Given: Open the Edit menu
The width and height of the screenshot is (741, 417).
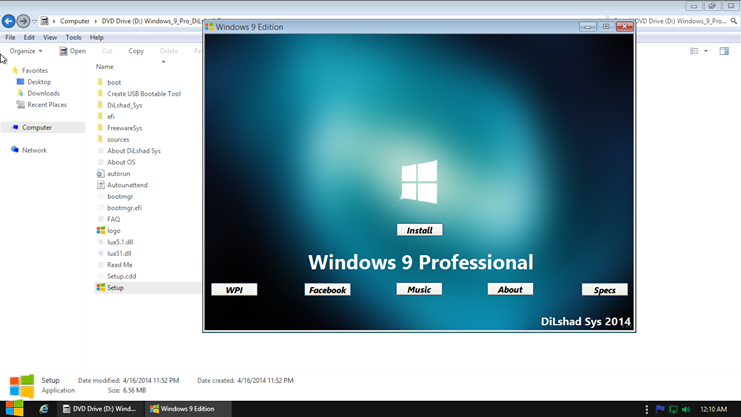Looking at the screenshot, I should [29, 37].
